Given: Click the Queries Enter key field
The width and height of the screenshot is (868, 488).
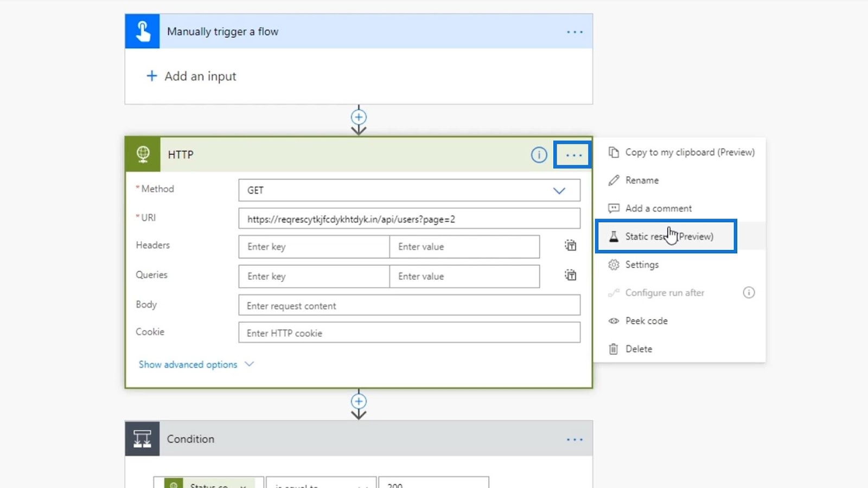Looking at the screenshot, I should [x=314, y=277].
